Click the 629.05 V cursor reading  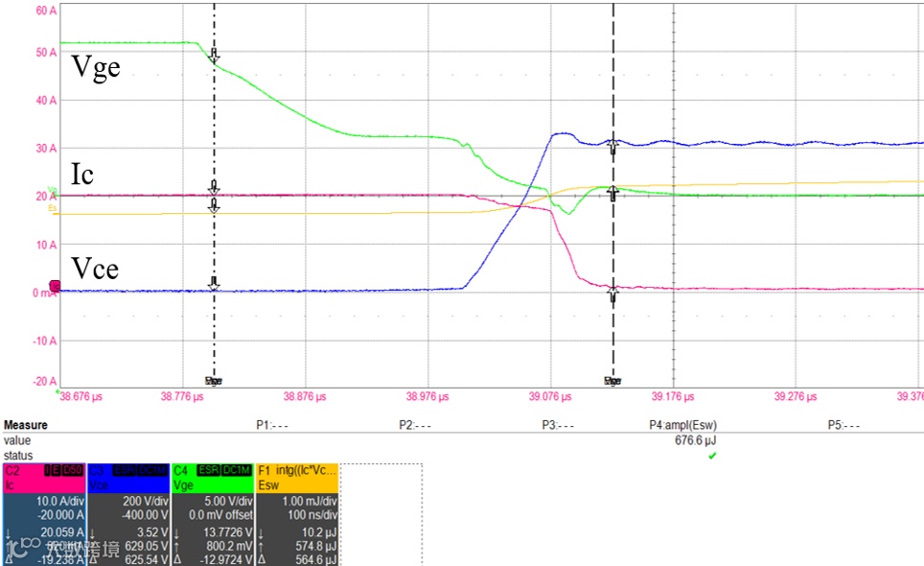point(147,546)
